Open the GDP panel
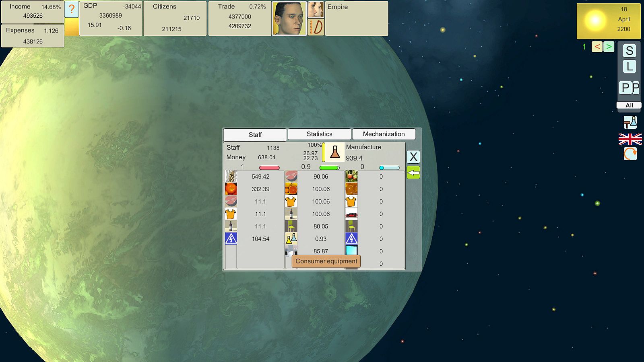The height and width of the screenshot is (362, 644). pos(111,18)
